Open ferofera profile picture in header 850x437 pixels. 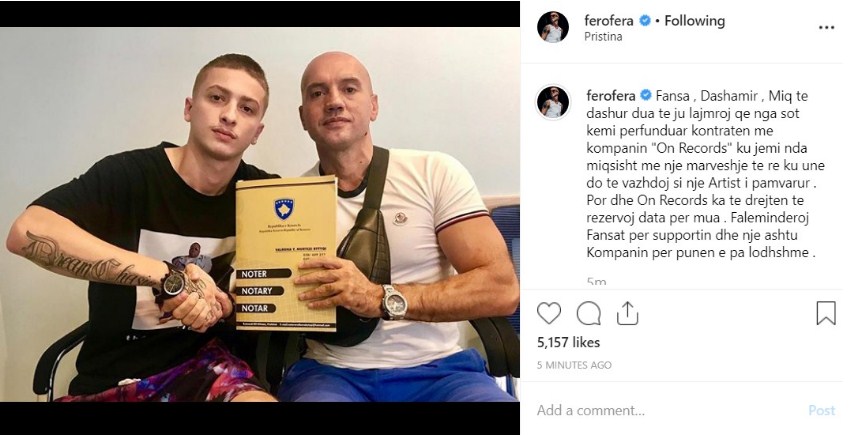tap(553, 27)
